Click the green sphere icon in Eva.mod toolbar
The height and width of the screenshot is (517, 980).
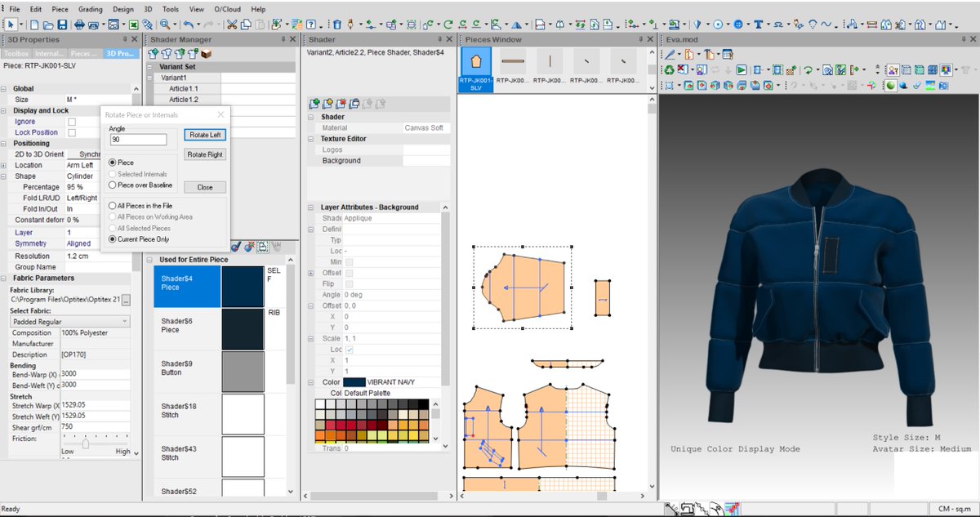tap(890, 85)
